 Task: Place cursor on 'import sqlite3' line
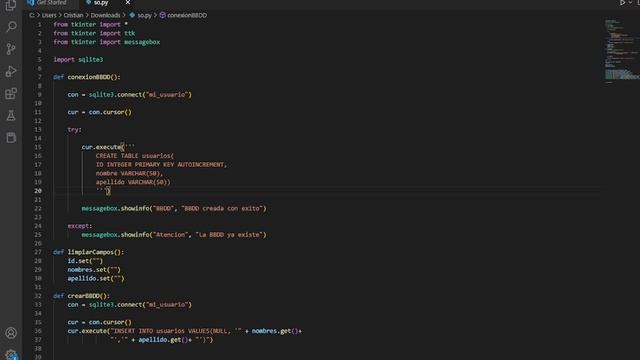pyautogui.click(x=78, y=60)
